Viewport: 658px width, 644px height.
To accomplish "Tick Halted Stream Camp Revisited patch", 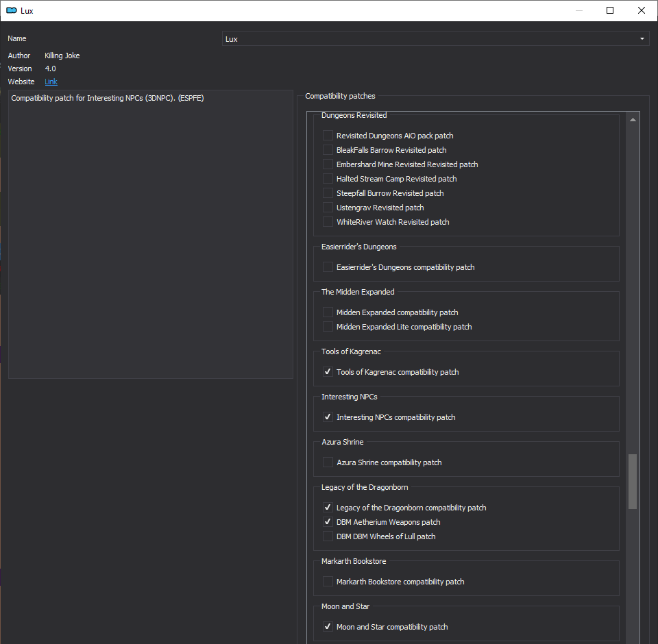I will pos(328,179).
